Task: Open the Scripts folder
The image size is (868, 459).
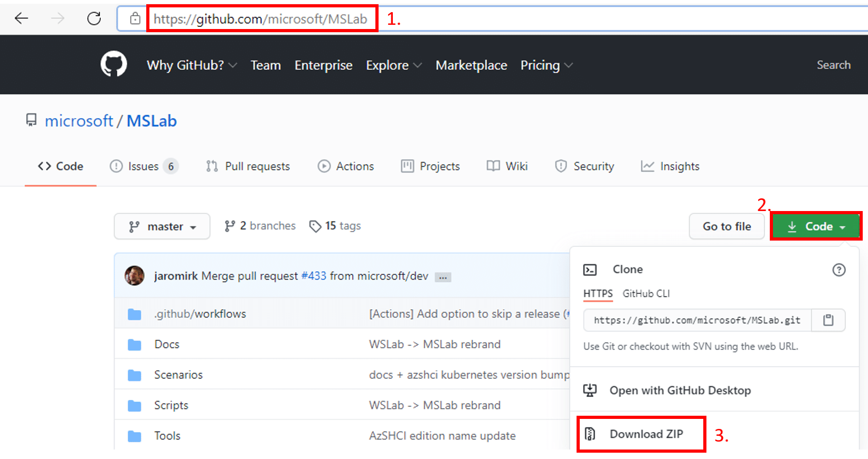Action: [x=171, y=406]
